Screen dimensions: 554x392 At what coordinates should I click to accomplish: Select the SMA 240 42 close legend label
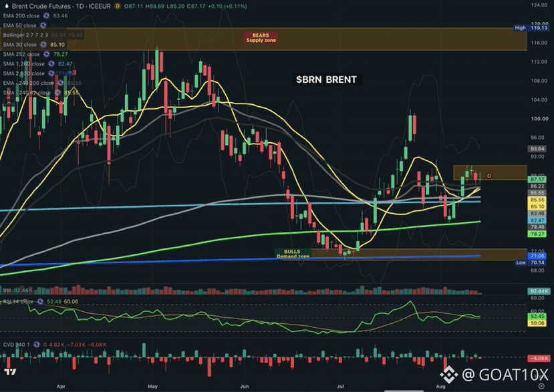pyautogui.click(x=27, y=93)
